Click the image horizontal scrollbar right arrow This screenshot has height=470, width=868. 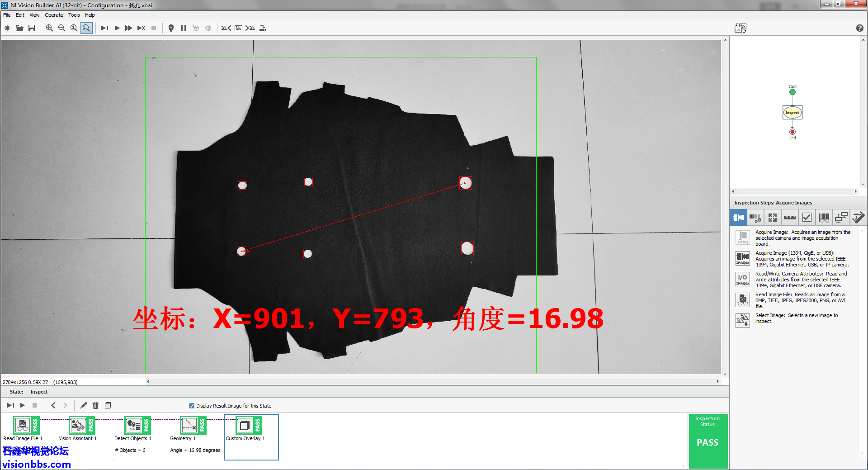pos(717,381)
